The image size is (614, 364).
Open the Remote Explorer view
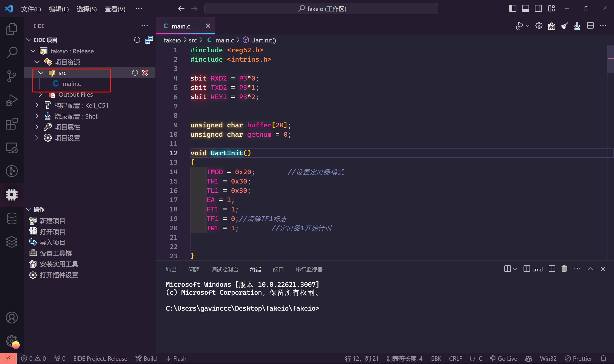12,148
